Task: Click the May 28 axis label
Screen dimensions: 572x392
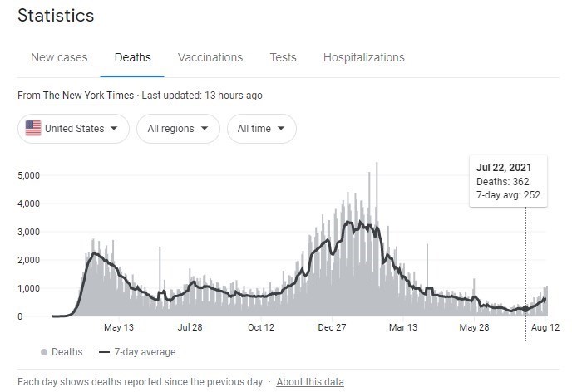Action: coord(474,327)
